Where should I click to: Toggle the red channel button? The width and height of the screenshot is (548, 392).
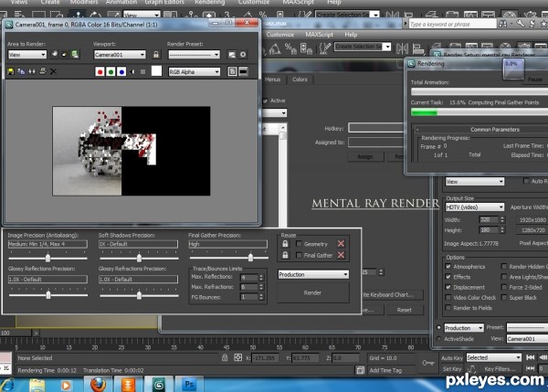(100, 71)
